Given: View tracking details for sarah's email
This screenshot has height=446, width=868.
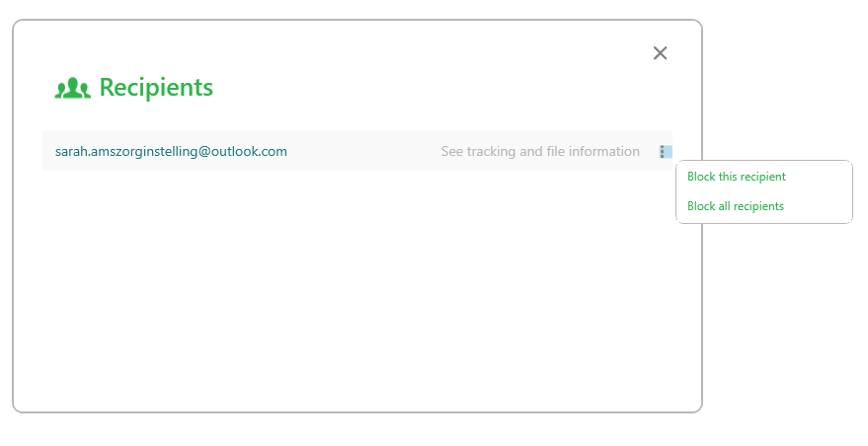Looking at the screenshot, I should coord(540,152).
